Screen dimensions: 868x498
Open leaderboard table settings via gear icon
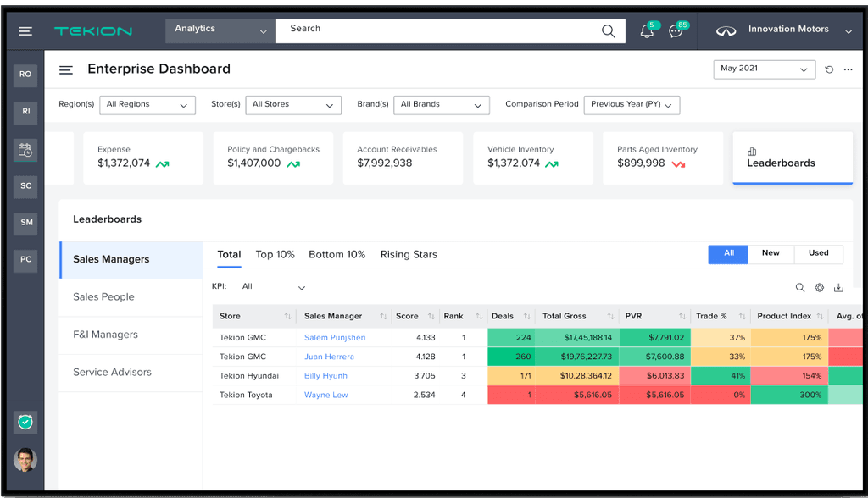819,288
